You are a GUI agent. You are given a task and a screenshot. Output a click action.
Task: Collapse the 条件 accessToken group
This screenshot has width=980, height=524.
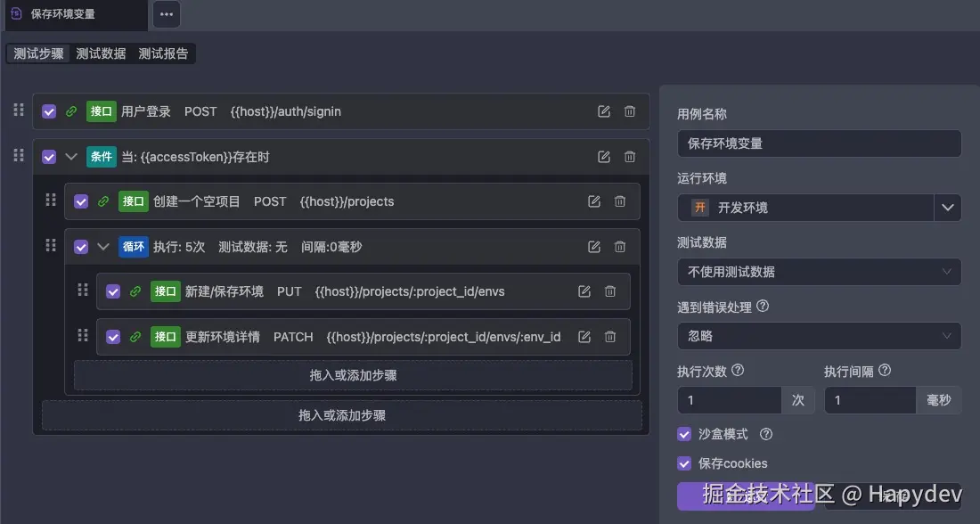pos(71,157)
